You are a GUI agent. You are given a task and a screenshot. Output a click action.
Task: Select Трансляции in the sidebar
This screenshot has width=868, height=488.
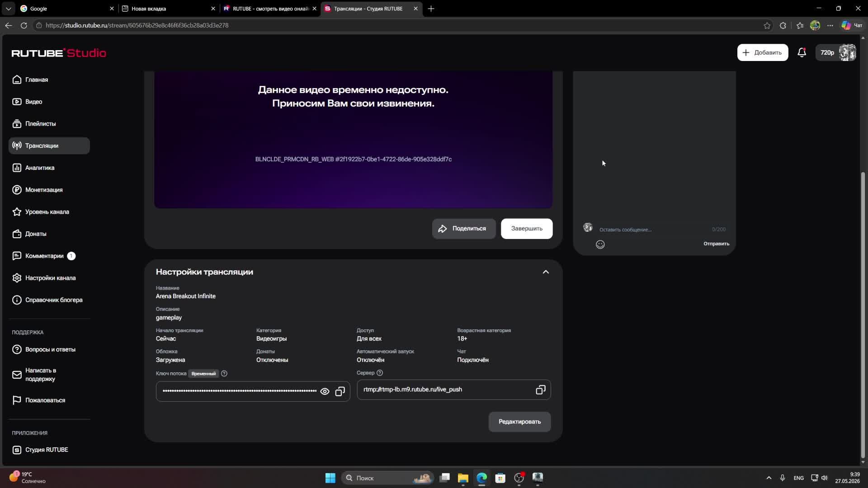[x=49, y=146]
